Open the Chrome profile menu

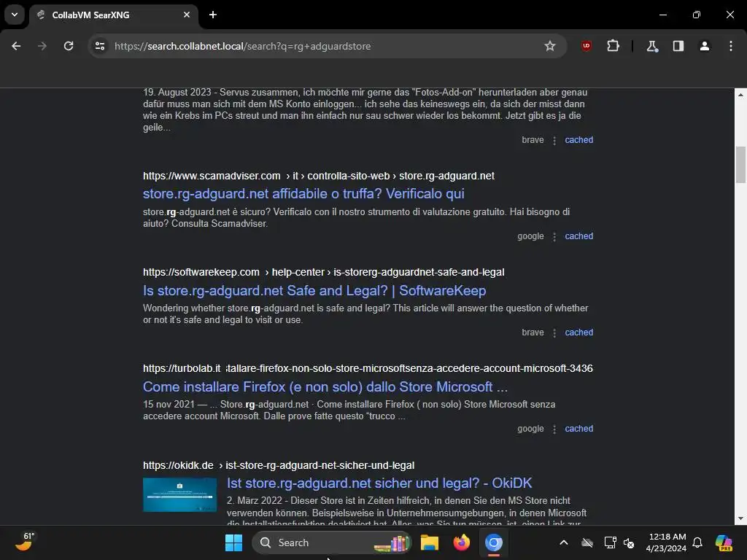click(x=705, y=46)
